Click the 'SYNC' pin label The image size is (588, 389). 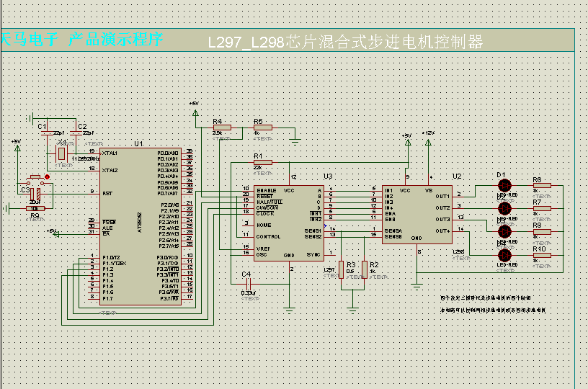313,255
